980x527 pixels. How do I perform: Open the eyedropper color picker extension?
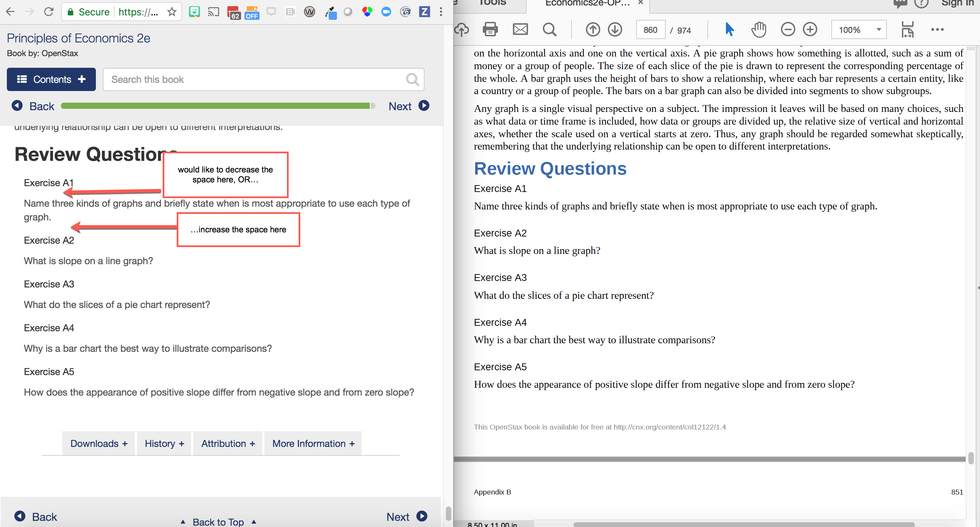(330, 13)
